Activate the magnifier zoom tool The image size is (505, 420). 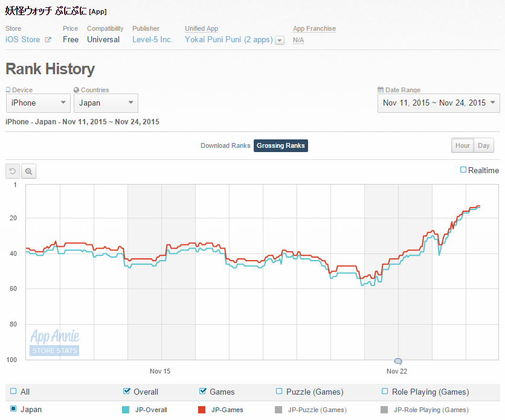pyautogui.click(x=28, y=171)
